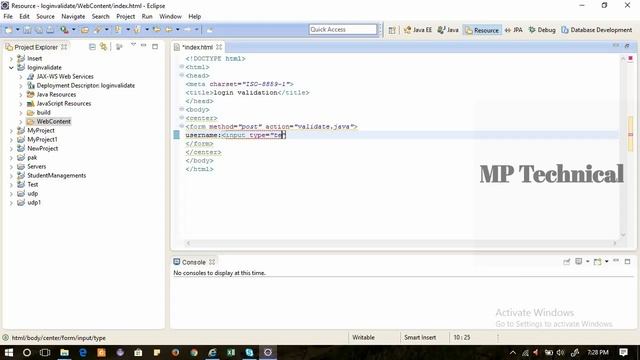Image resolution: width=640 pixels, height=360 pixels.
Task: Switch to the JPA perspective
Action: 513,30
